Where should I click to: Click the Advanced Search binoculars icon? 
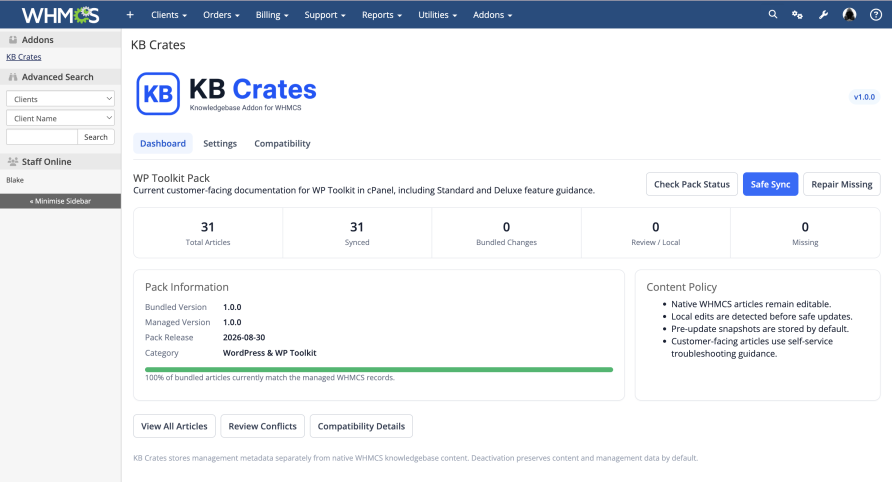(x=13, y=77)
